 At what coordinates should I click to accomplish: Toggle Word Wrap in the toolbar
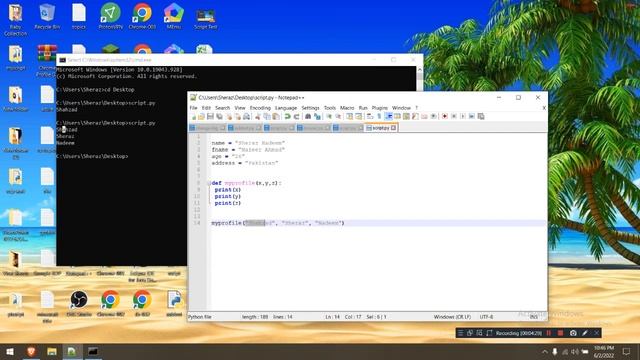370,116
